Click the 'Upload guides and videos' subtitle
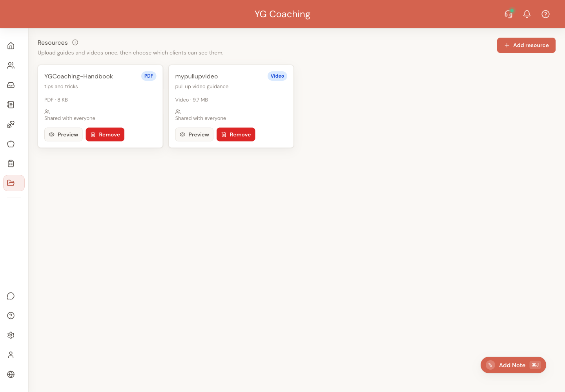This screenshot has width=565, height=392. pyautogui.click(x=131, y=53)
